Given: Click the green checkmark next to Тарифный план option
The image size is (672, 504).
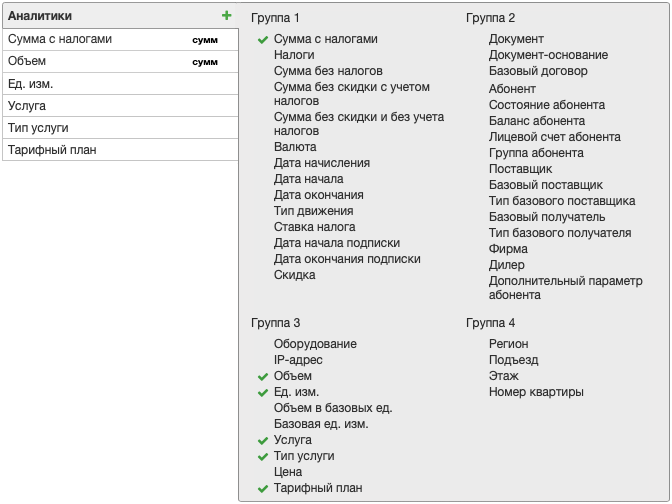Looking at the screenshot, I should (263, 489).
